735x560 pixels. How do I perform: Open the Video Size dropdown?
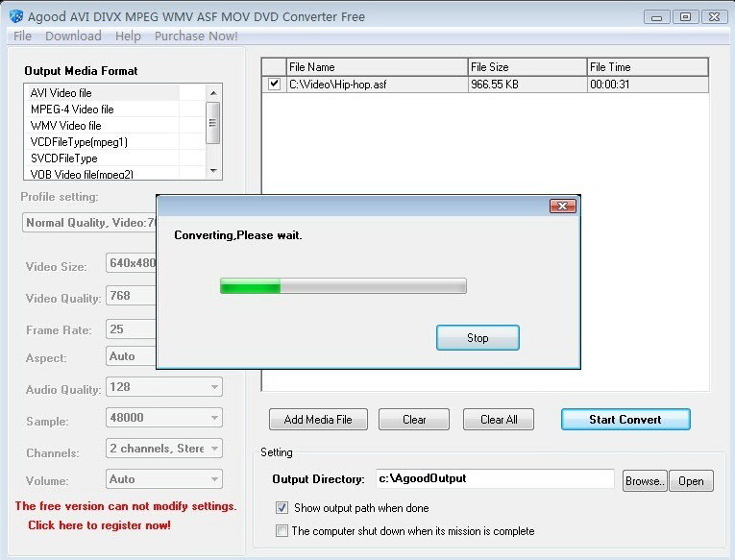coord(132,263)
